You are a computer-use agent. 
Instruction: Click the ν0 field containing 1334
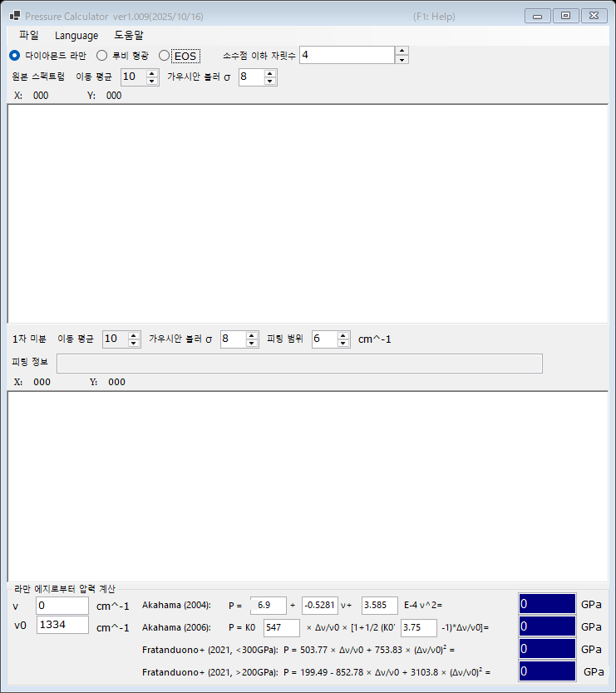(62, 625)
